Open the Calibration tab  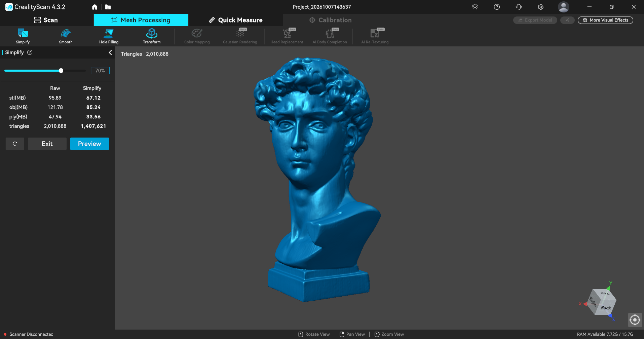(x=330, y=20)
